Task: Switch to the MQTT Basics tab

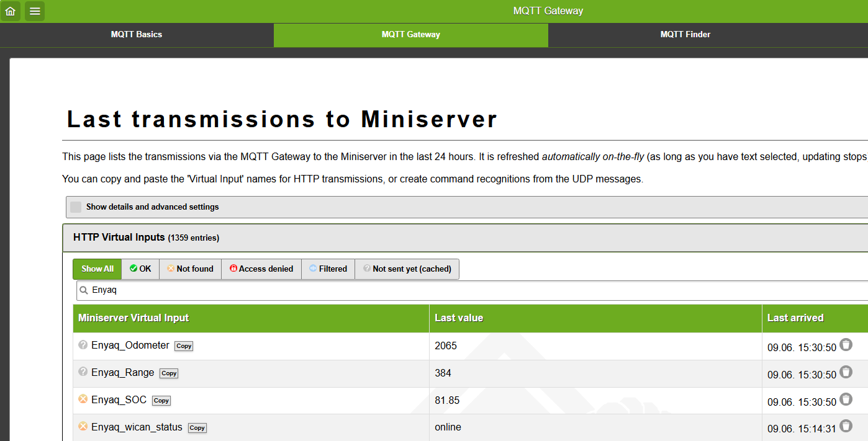Action: [137, 35]
